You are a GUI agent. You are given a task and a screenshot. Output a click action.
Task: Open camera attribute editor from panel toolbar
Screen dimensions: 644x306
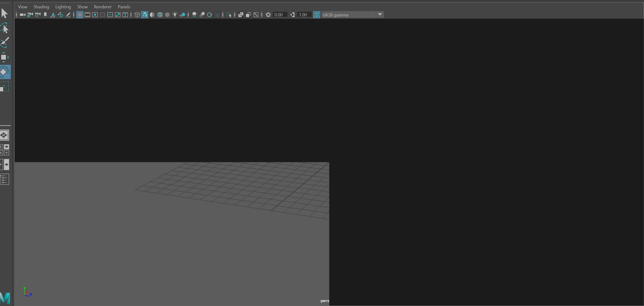coord(38,15)
